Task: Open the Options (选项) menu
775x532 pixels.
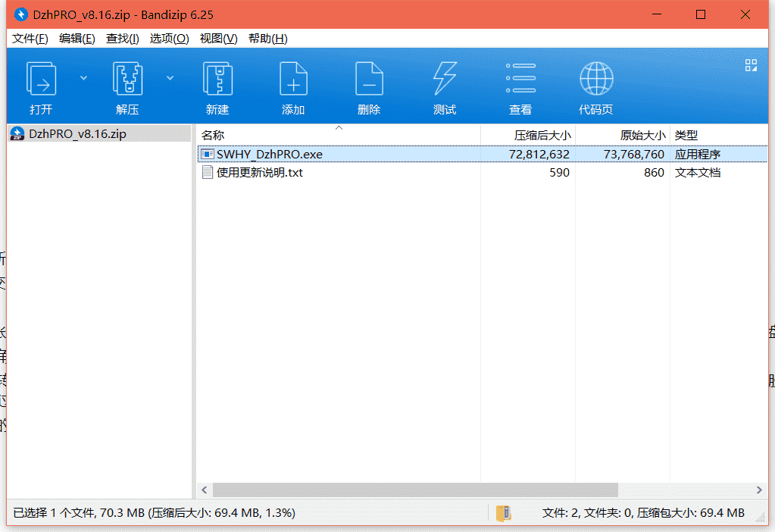Action: pos(169,39)
